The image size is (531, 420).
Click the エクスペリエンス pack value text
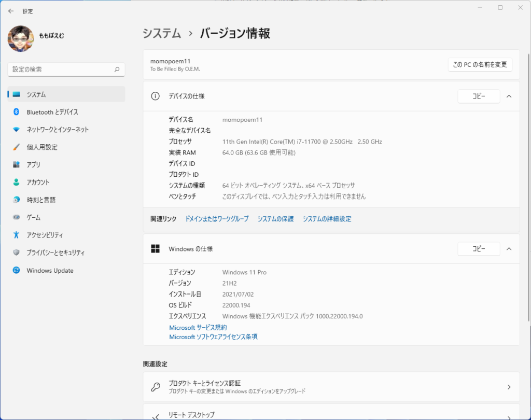(292, 316)
